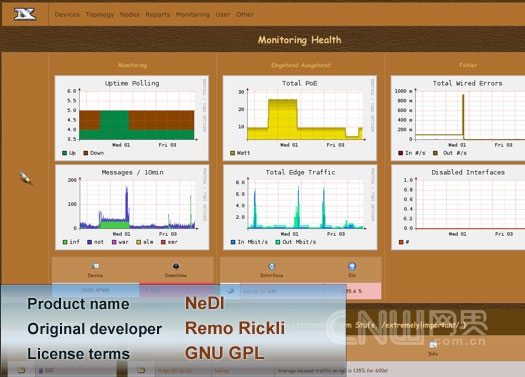Open the Messages / 10min graph

click(x=132, y=207)
